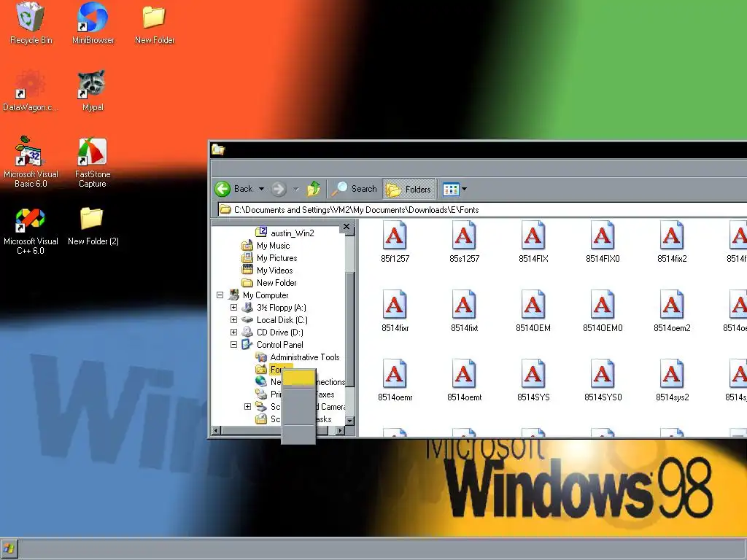Select CD Drive (D:) in tree
Viewport: 747px width, 560px height.
pyautogui.click(x=273, y=332)
